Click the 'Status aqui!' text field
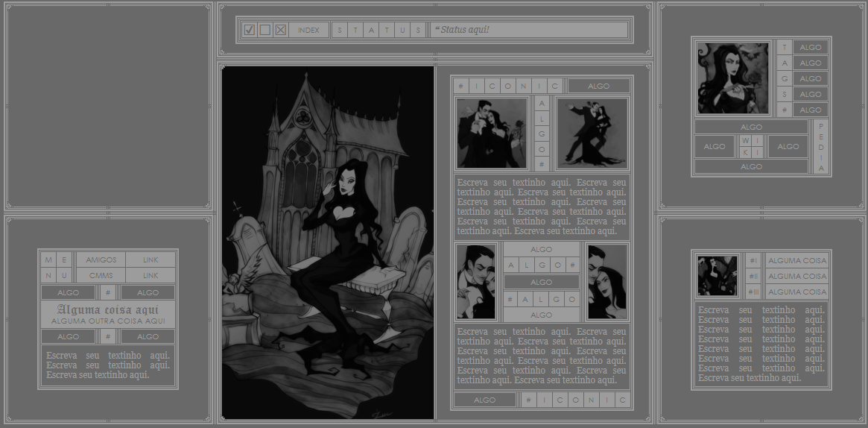The image size is (868, 428). click(x=529, y=30)
